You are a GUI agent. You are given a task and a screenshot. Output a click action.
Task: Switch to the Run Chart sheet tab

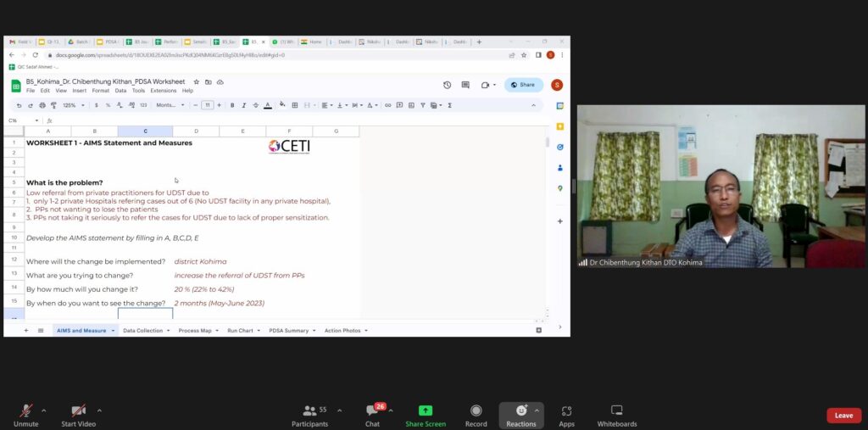coord(242,330)
